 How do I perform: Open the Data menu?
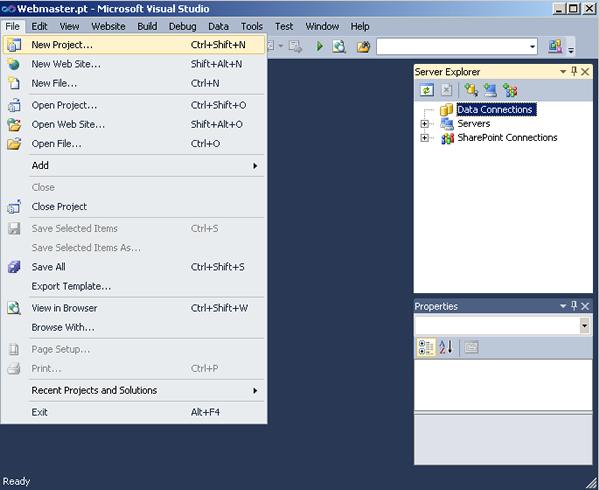tap(218, 26)
